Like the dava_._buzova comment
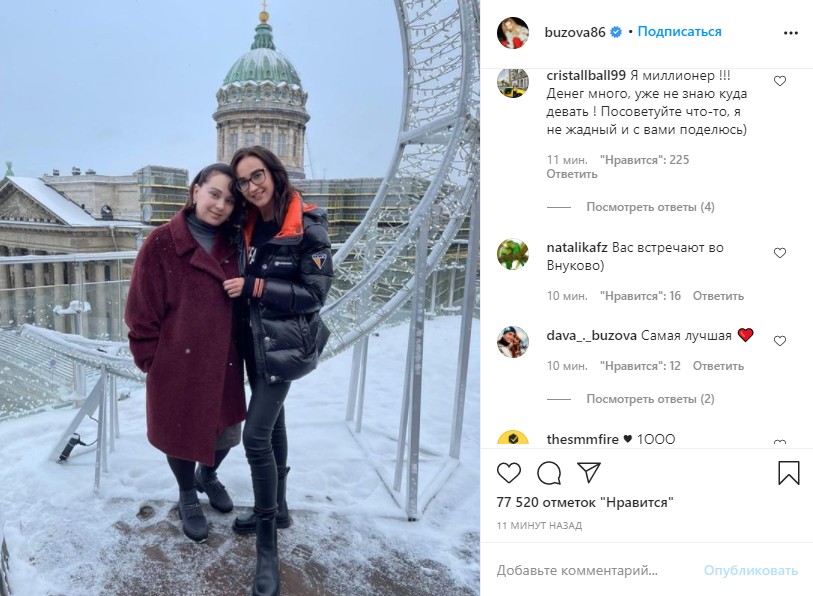Viewport: 813px width, 596px height. pyautogui.click(x=780, y=341)
